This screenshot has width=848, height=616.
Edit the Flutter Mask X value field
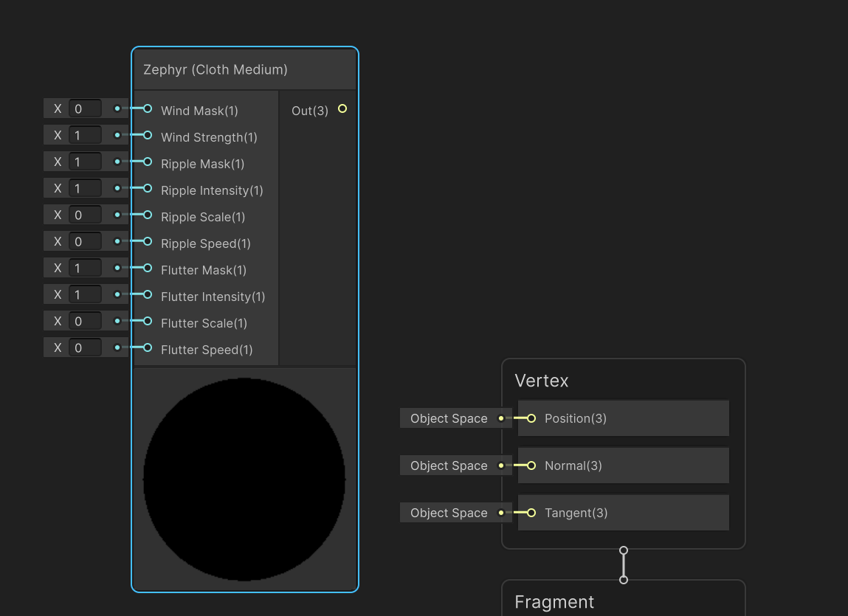click(85, 269)
